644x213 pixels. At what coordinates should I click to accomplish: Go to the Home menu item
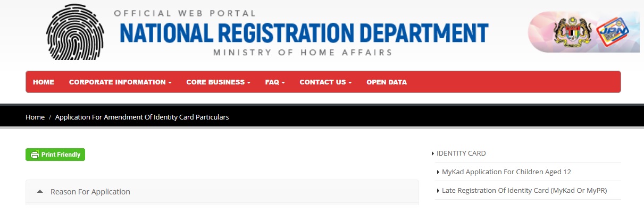(x=44, y=82)
